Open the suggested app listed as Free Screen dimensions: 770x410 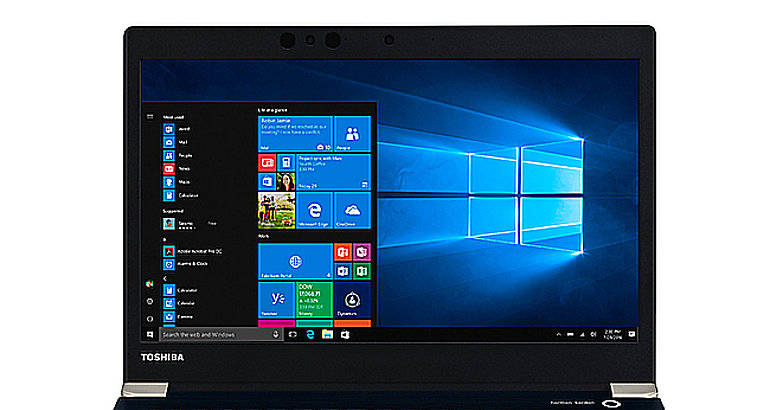[191, 224]
